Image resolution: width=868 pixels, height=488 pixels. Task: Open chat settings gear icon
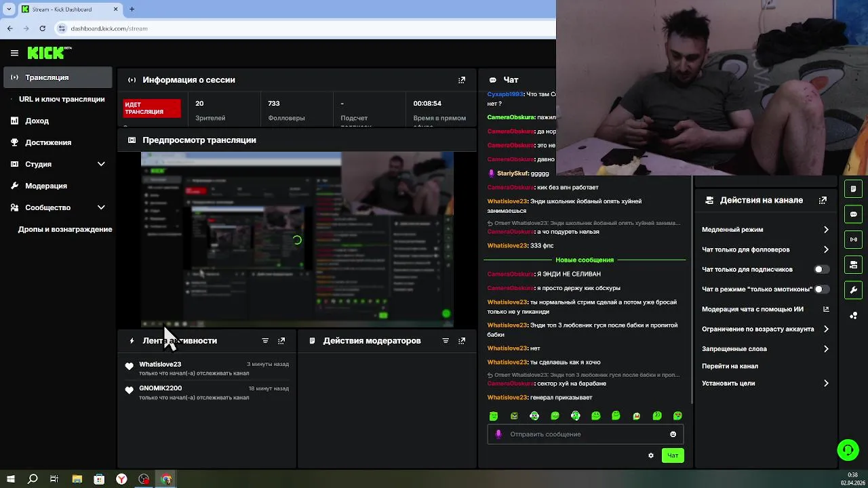[651, 455]
